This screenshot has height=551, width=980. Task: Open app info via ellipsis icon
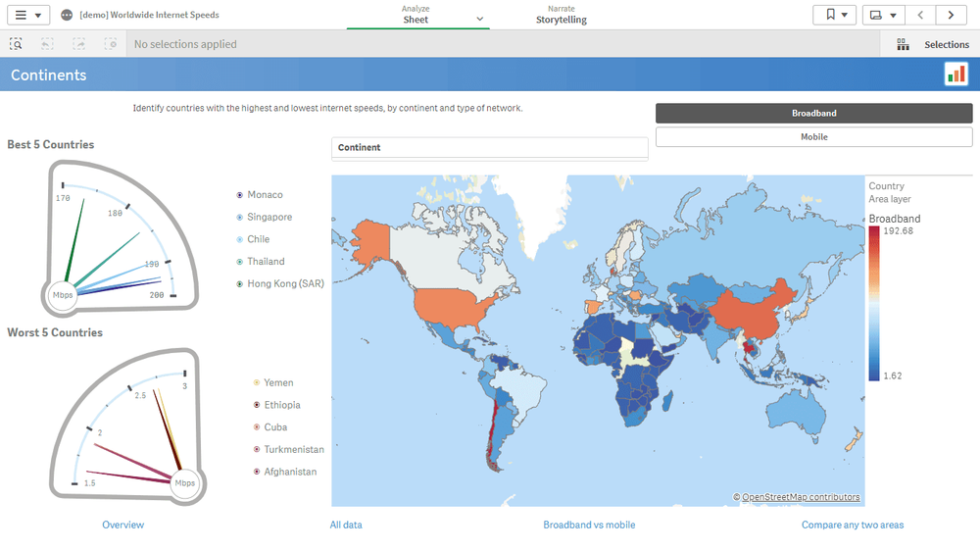(x=67, y=16)
